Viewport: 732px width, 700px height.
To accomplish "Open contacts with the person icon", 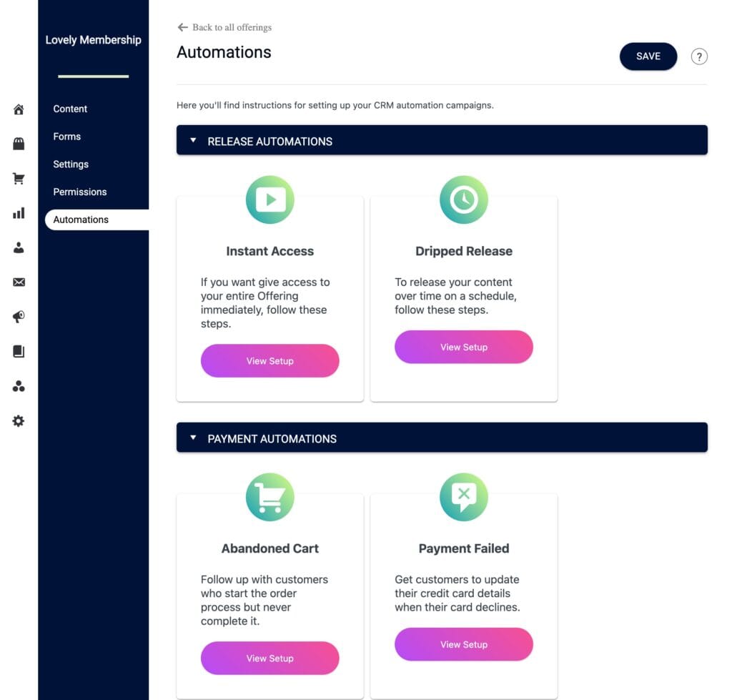I will (x=18, y=247).
